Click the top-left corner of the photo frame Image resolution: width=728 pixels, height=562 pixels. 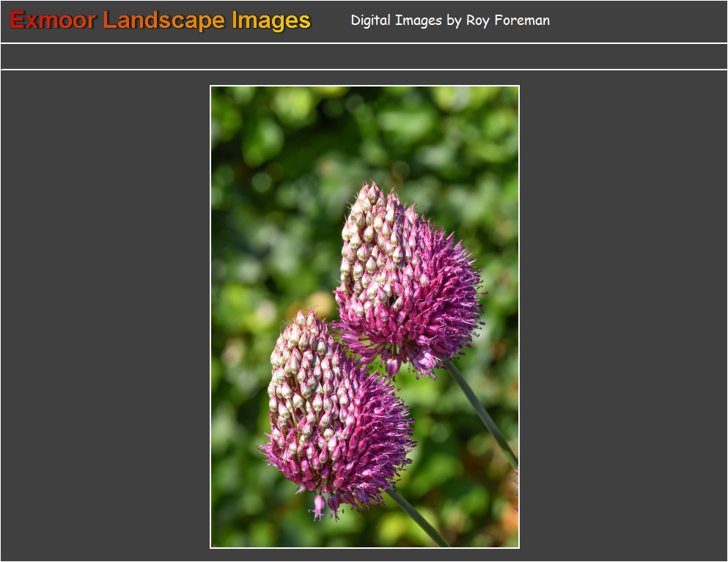213,88
